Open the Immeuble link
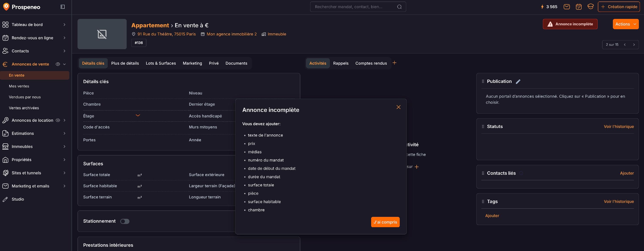Screen dimensions: 644x251 coord(277,34)
